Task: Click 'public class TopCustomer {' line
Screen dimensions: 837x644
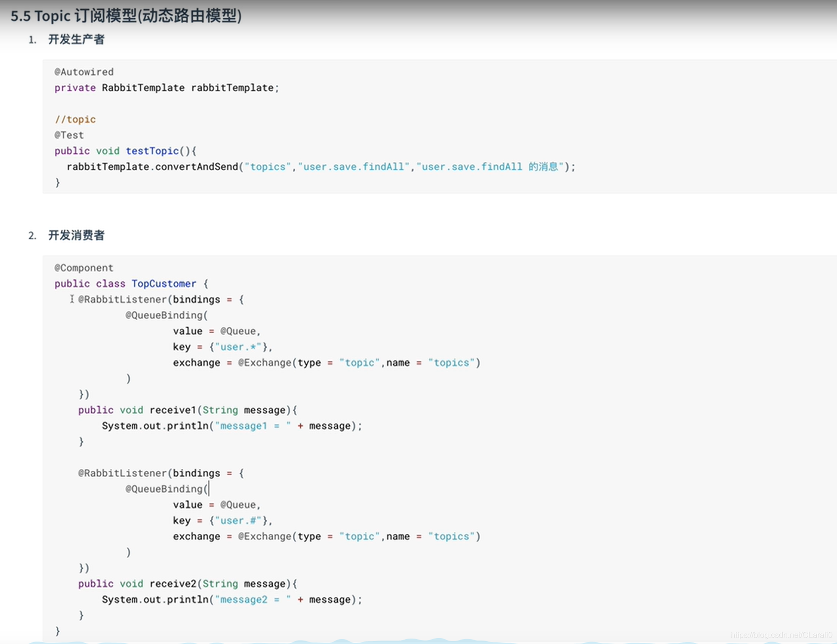Action: (x=131, y=284)
